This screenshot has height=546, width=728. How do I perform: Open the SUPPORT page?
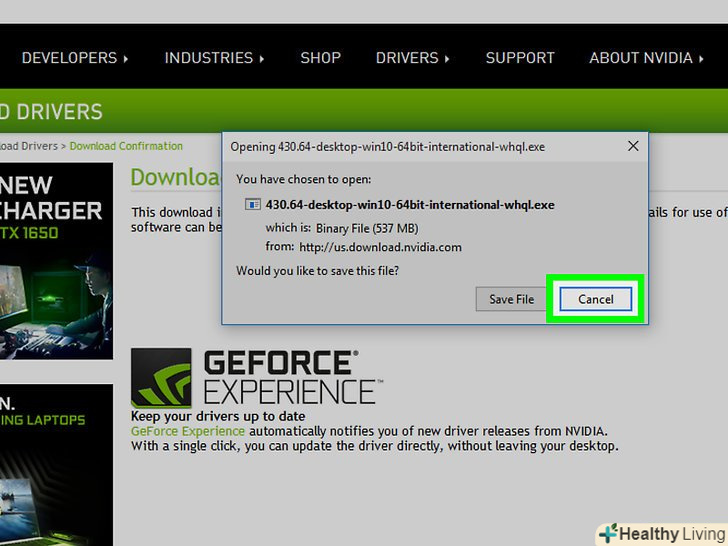[520, 58]
